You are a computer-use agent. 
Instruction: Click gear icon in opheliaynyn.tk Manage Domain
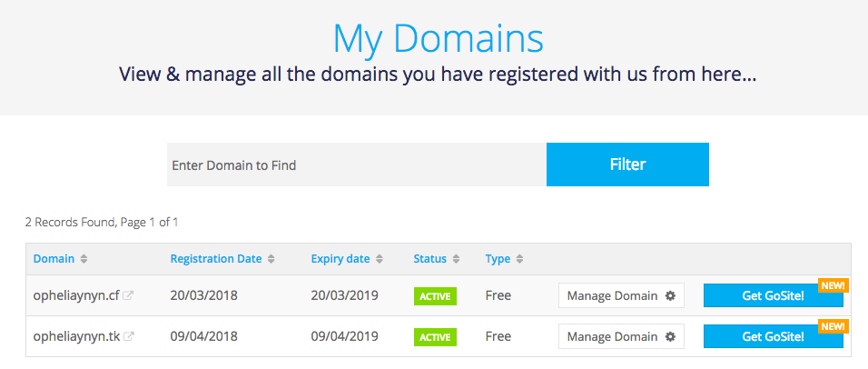tap(670, 336)
